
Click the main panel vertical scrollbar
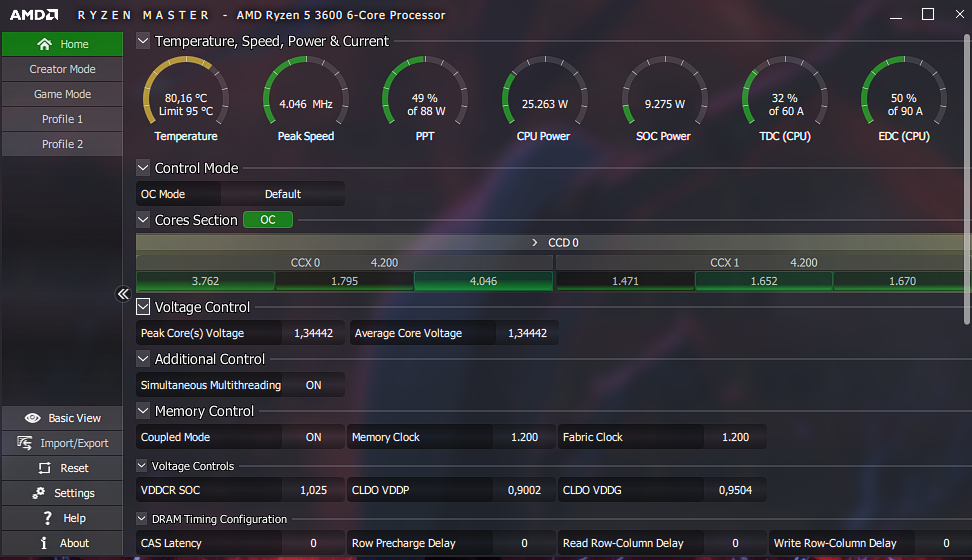(x=967, y=179)
